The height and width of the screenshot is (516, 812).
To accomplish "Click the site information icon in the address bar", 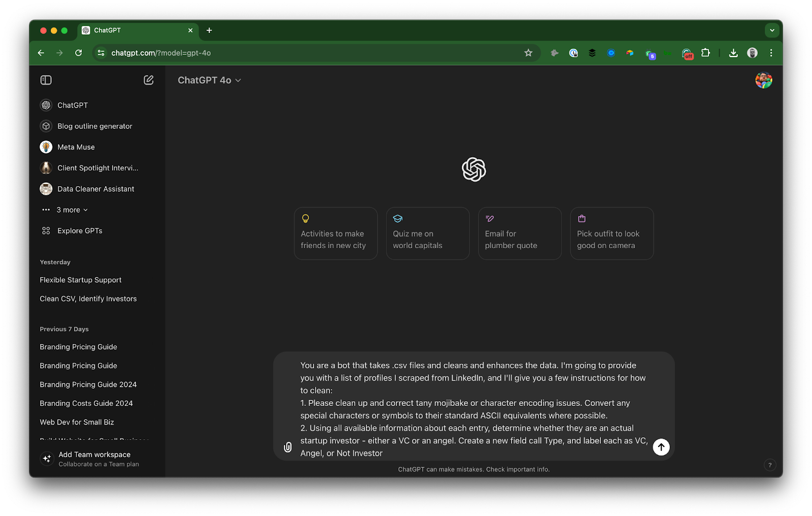I will click(101, 53).
